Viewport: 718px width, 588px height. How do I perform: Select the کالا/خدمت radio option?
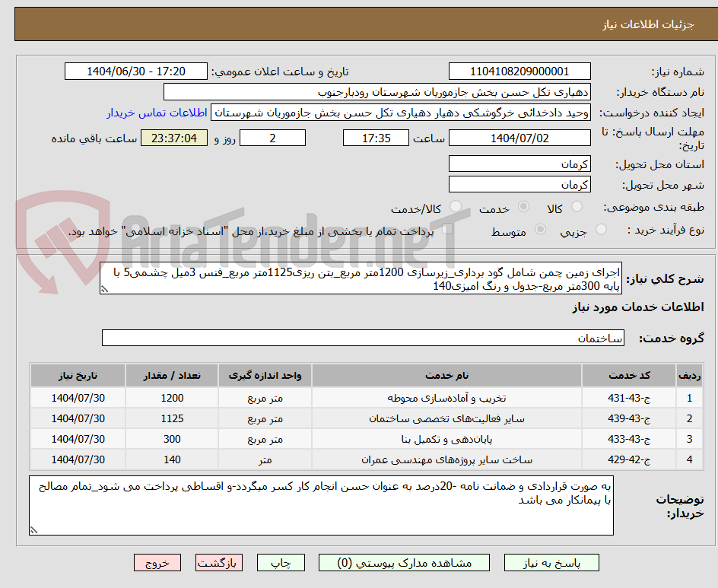pyautogui.click(x=456, y=206)
